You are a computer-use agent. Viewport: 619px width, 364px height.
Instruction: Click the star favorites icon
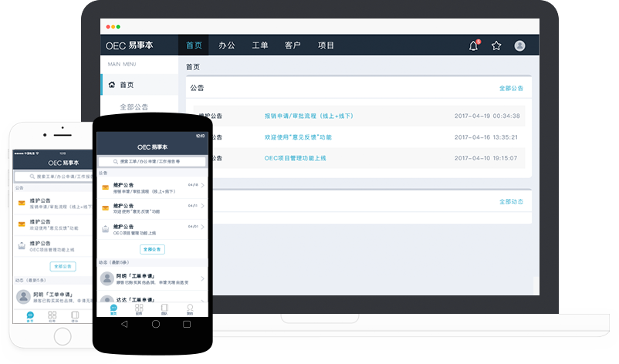[496, 45]
